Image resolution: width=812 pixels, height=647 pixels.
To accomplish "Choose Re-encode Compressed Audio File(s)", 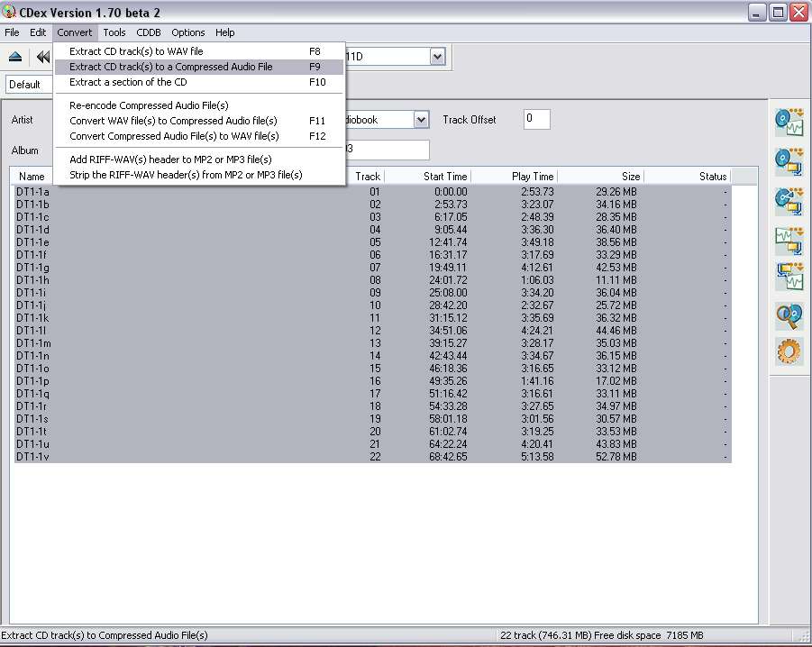I will click(x=199, y=105).
